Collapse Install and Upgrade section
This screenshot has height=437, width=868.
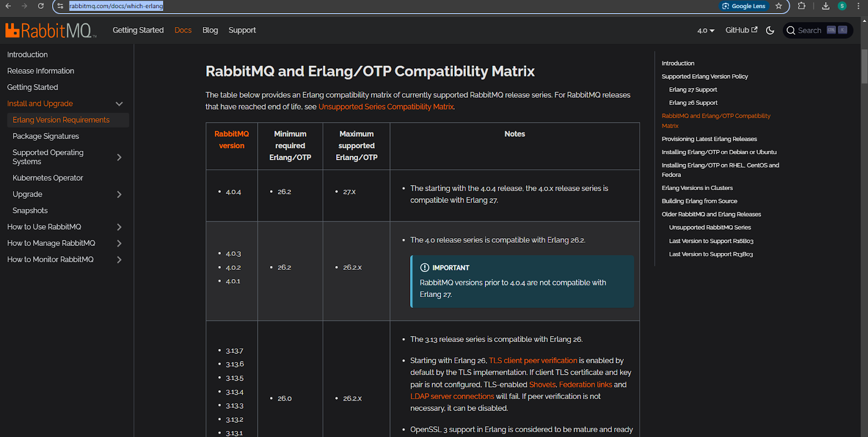coord(119,104)
